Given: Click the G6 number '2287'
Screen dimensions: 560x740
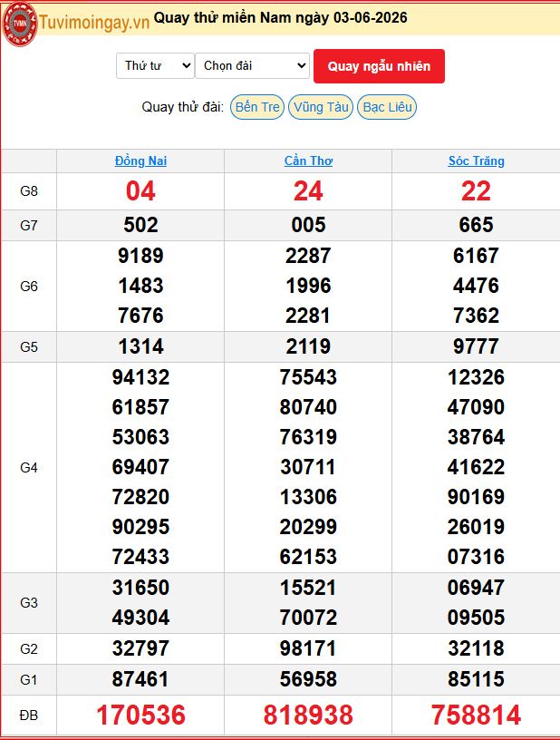Looking at the screenshot, I should coord(308,256).
